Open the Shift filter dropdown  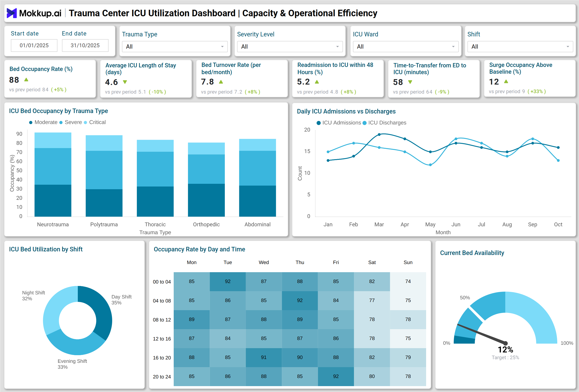(520, 47)
